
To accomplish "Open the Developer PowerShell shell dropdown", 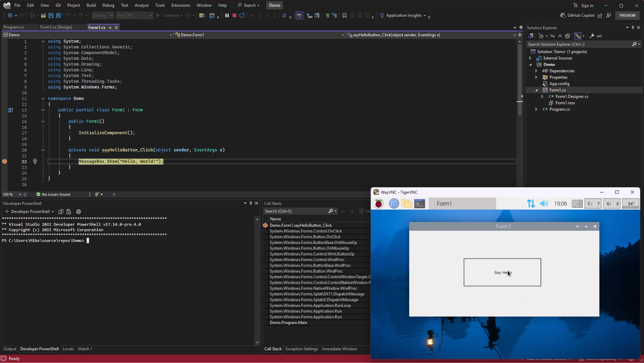I will [52, 212].
